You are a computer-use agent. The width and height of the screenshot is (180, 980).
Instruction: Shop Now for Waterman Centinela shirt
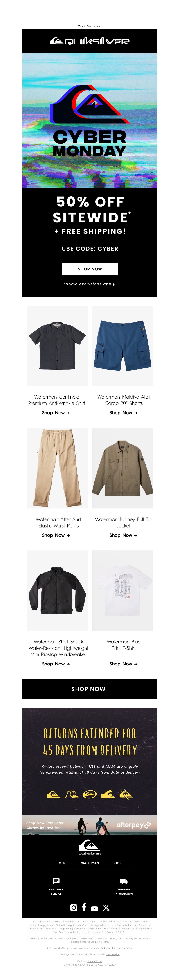tap(56, 413)
